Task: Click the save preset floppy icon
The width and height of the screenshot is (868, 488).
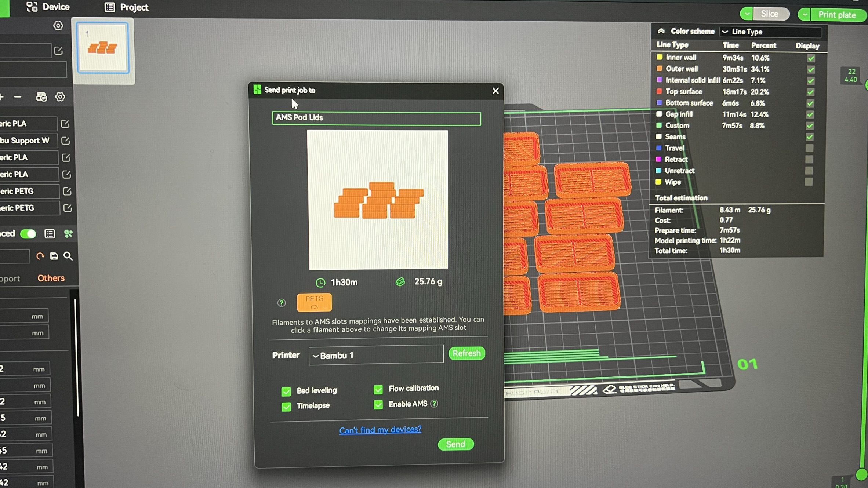Action: (54, 256)
